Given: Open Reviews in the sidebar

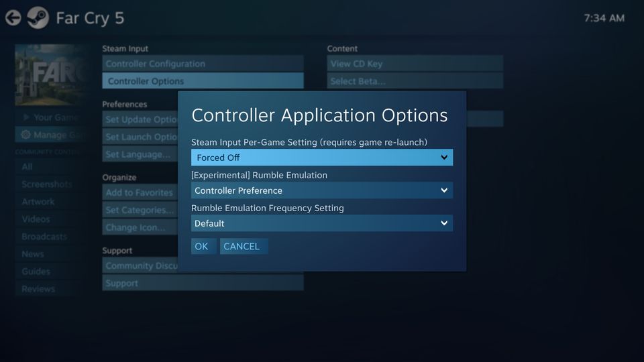Looking at the screenshot, I should click(x=38, y=289).
